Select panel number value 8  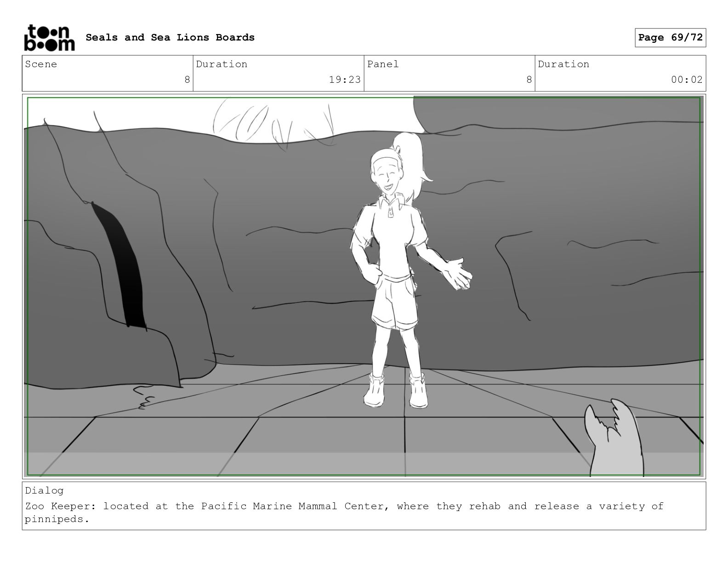pos(529,80)
